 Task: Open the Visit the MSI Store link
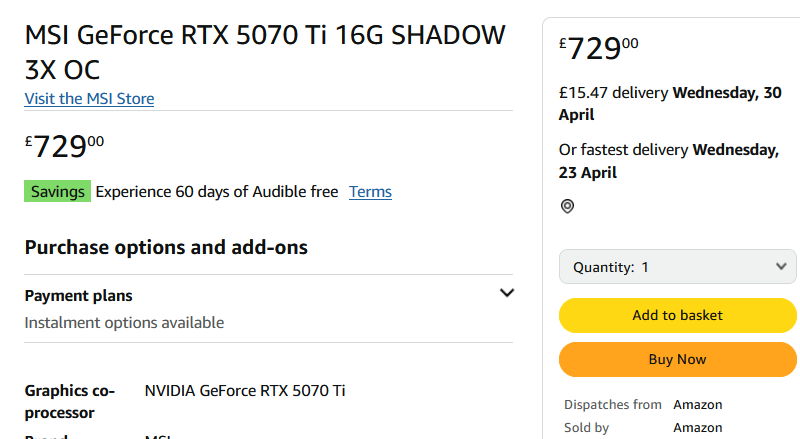(89, 98)
